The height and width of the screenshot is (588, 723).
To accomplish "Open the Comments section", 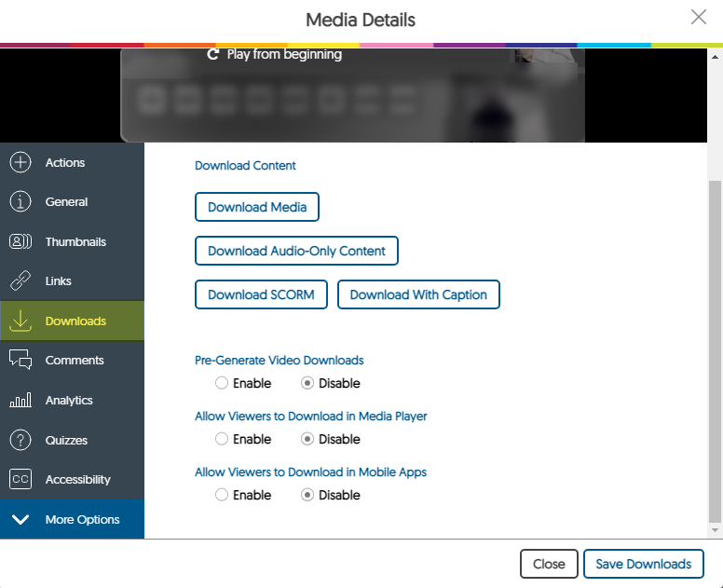I will [x=72, y=361].
